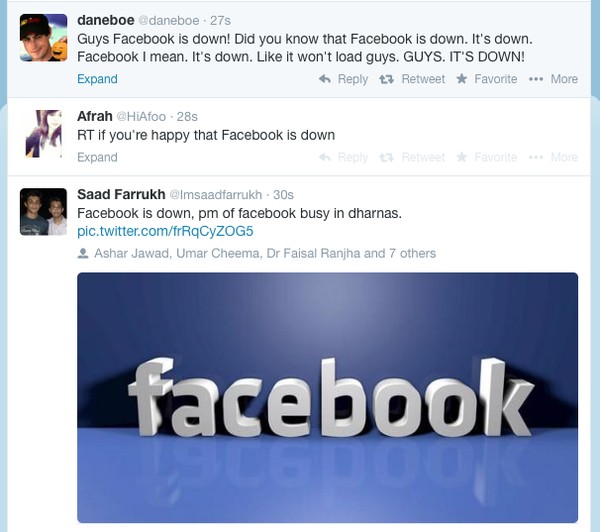Open the facebook logo image
600x532 pixels.
328,398
